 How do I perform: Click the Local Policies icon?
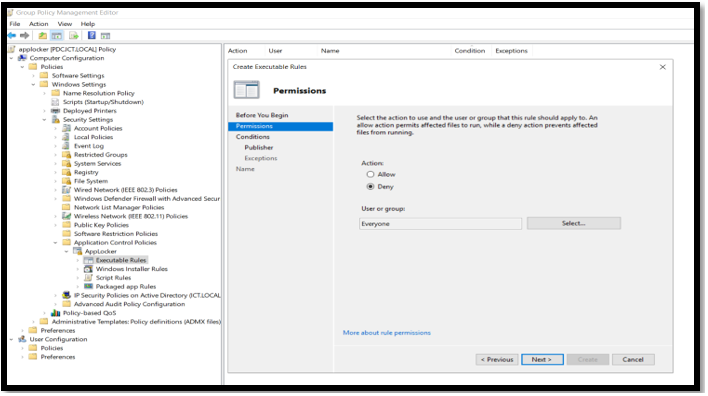(66, 137)
